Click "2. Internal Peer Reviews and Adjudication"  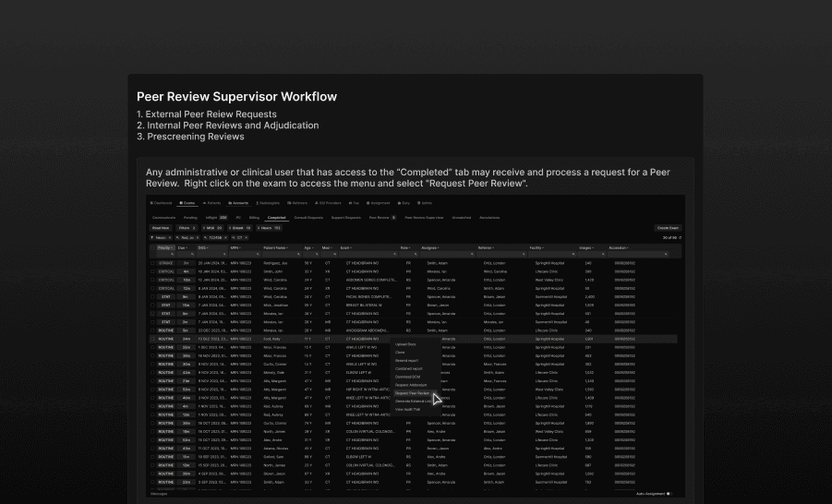click(x=228, y=126)
